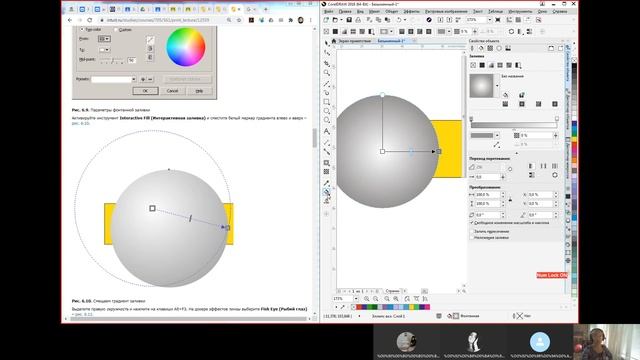Select Rectangular fountain fill type button

coord(555,104)
